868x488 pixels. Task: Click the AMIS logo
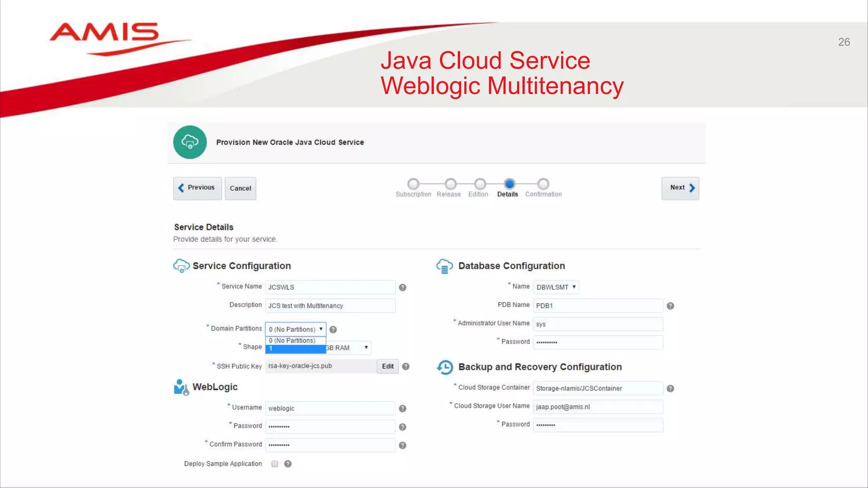tap(120, 39)
